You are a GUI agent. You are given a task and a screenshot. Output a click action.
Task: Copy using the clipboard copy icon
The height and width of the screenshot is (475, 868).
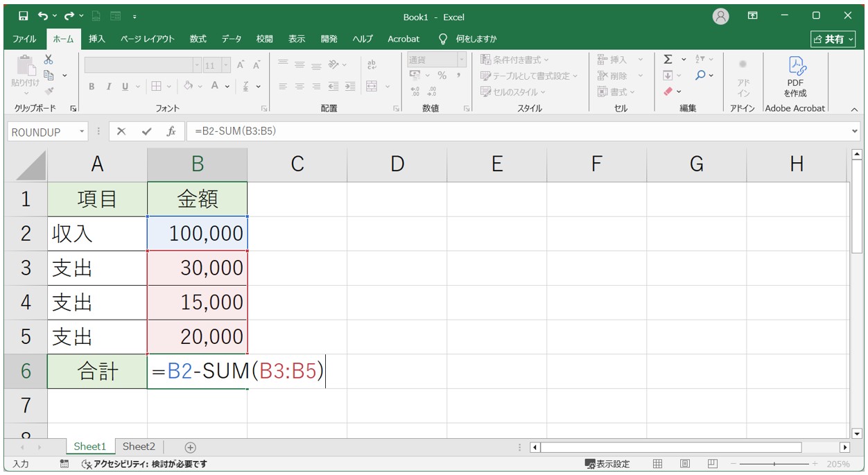coord(49,75)
